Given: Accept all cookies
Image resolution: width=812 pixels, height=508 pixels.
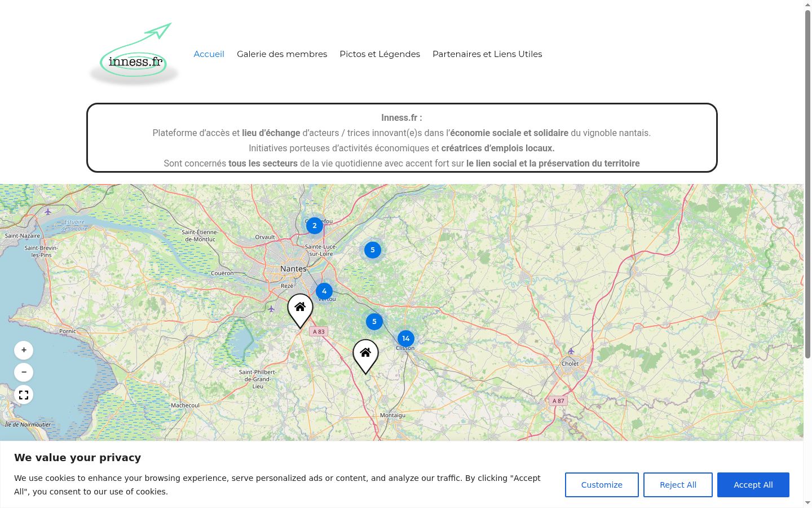Looking at the screenshot, I should point(753,485).
